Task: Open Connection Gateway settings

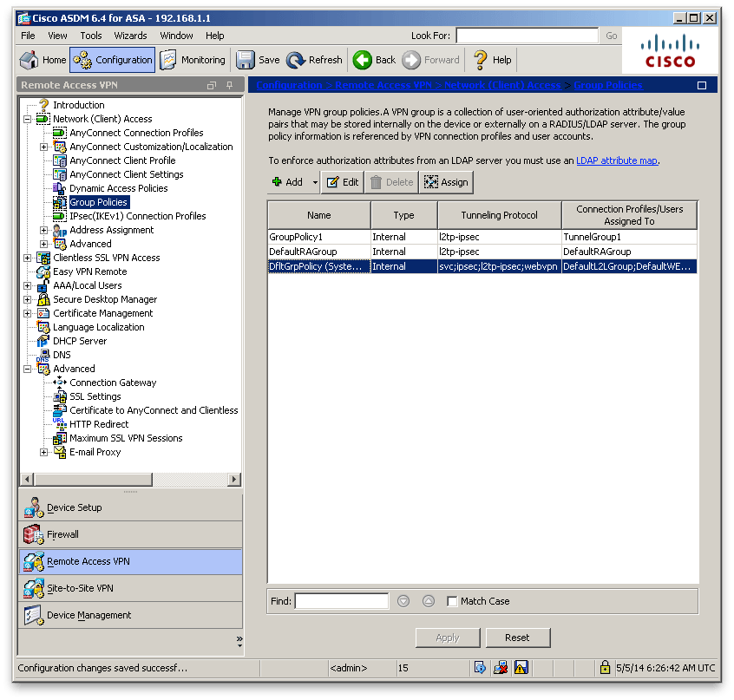Action: 113,383
